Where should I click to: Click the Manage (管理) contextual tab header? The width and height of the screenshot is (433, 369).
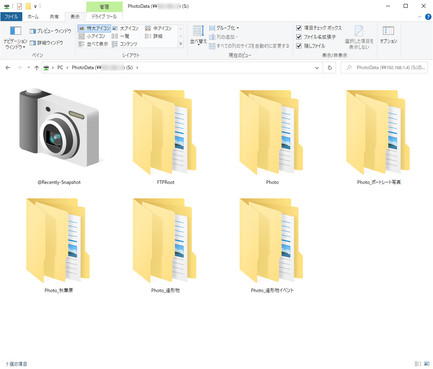coord(104,6)
